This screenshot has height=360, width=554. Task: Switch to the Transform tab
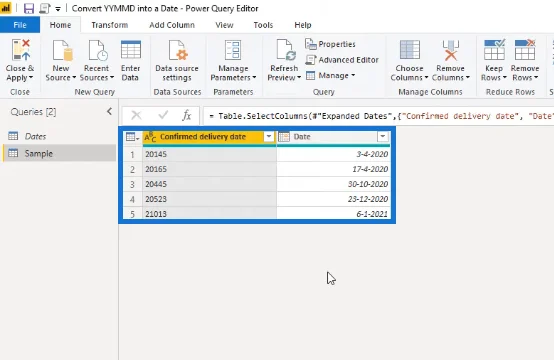[110, 25]
